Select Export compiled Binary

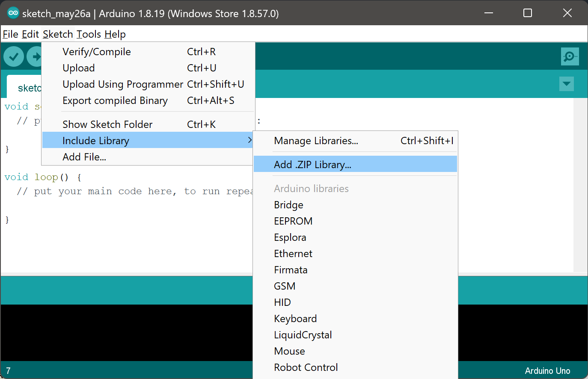pos(148,101)
